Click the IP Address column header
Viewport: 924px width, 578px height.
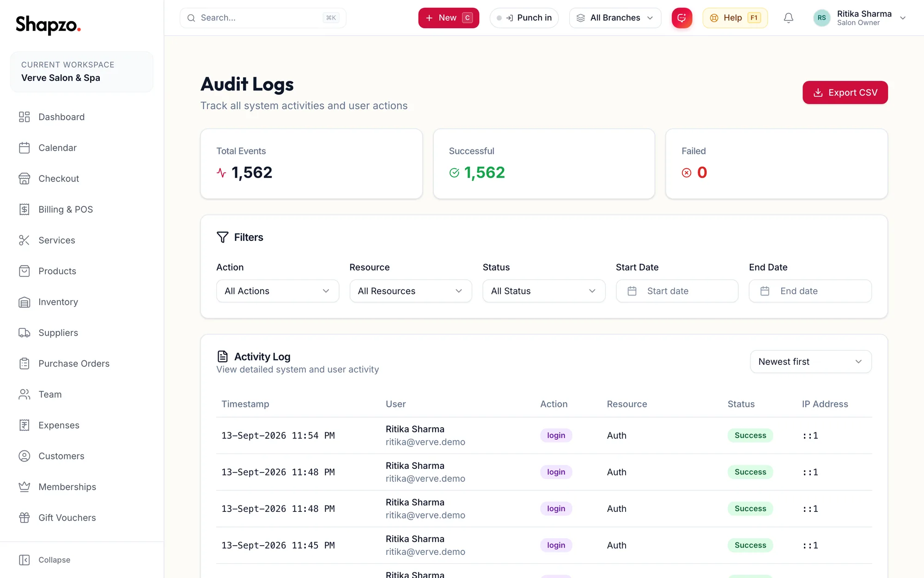click(825, 404)
